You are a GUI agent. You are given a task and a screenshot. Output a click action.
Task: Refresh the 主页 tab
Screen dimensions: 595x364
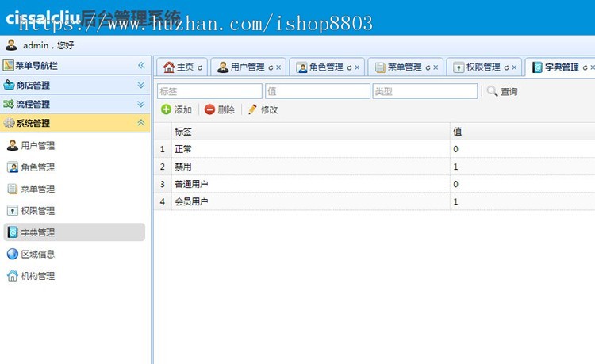point(200,68)
